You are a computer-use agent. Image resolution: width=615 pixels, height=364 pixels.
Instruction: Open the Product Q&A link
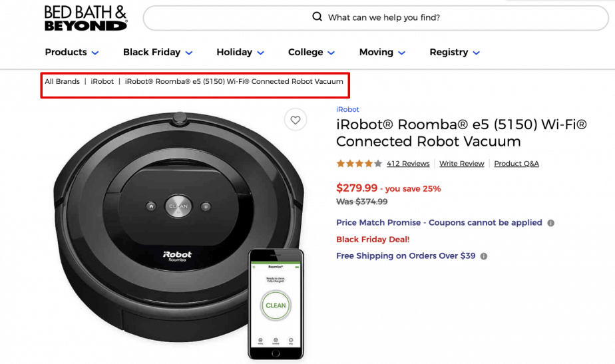point(516,164)
